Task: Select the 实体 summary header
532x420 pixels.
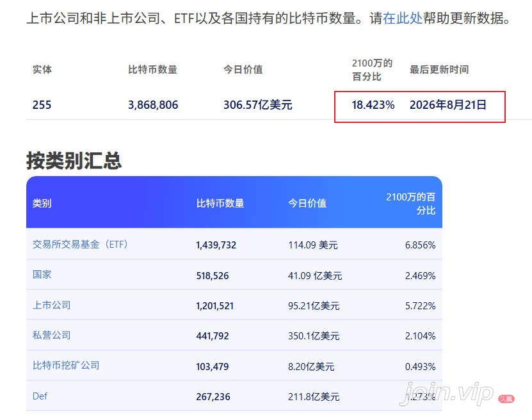Action: pyautogui.click(x=42, y=70)
